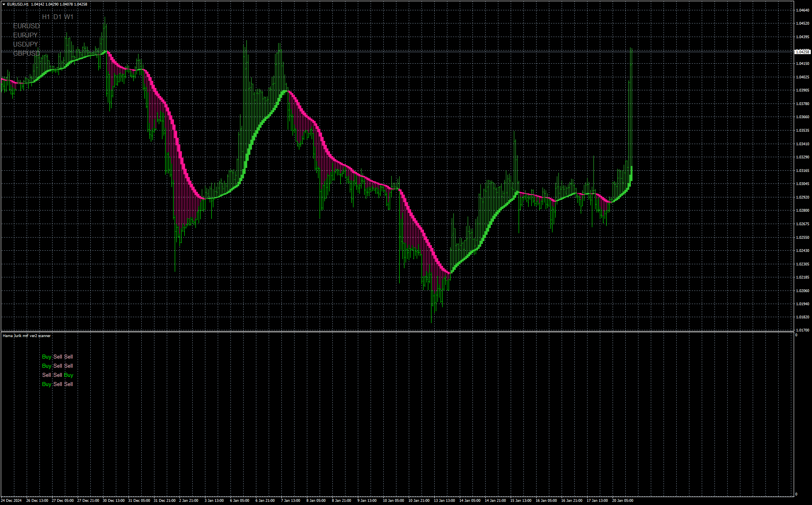The width and height of the screenshot is (812, 505).
Task: Switch chart to the EURJPY symbol label
Action: pos(25,35)
